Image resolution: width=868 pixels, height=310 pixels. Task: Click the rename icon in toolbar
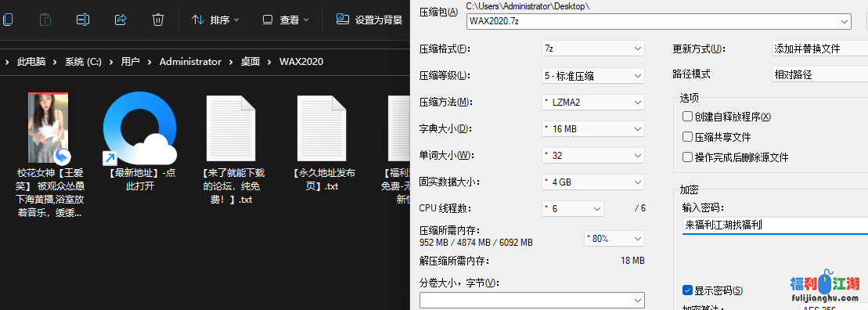coord(83,20)
